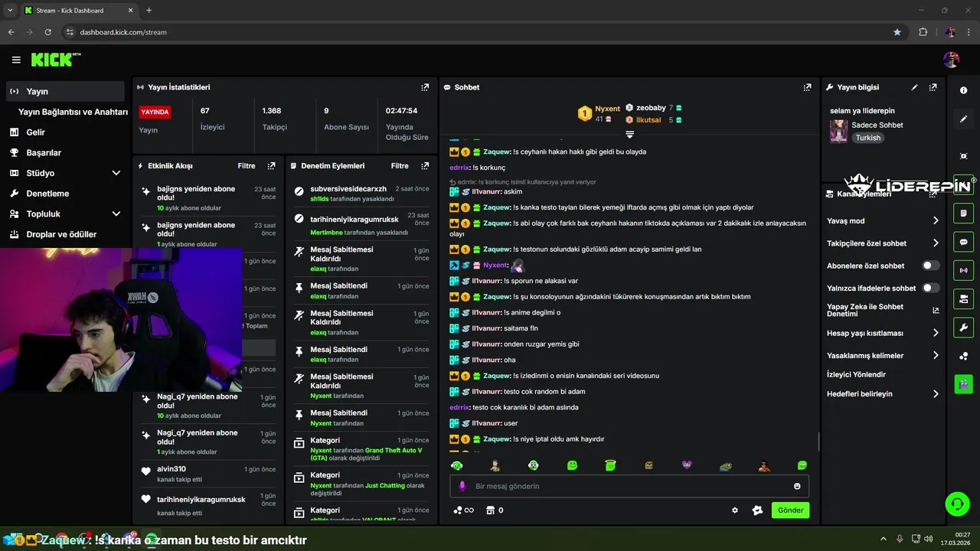
Task: Click the browser address bar
Action: [x=475, y=32]
